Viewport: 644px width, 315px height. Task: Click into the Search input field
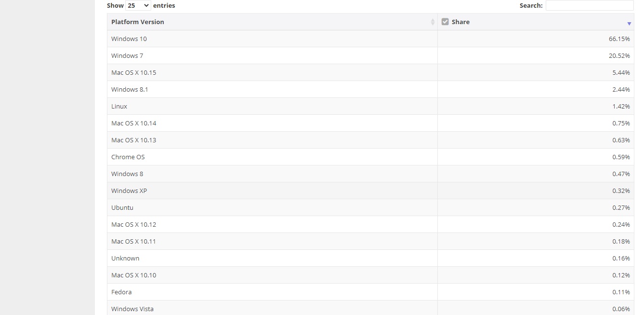click(x=590, y=5)
